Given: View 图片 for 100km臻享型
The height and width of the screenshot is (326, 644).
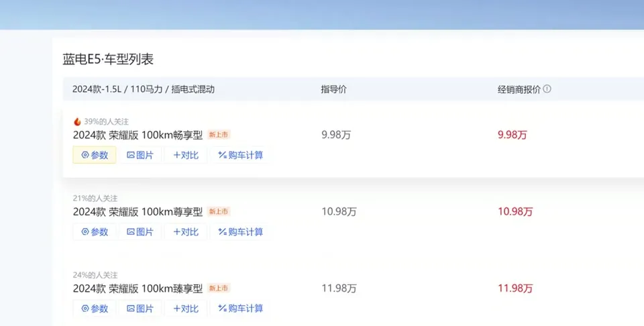Looking at the screenshot, I should click(x=140, y=309).
